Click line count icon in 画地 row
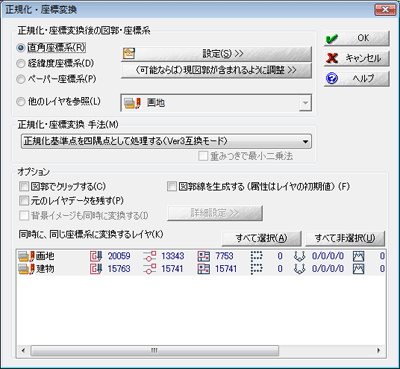The width and height of the screenshot is (400, 369). pos(150,256)
